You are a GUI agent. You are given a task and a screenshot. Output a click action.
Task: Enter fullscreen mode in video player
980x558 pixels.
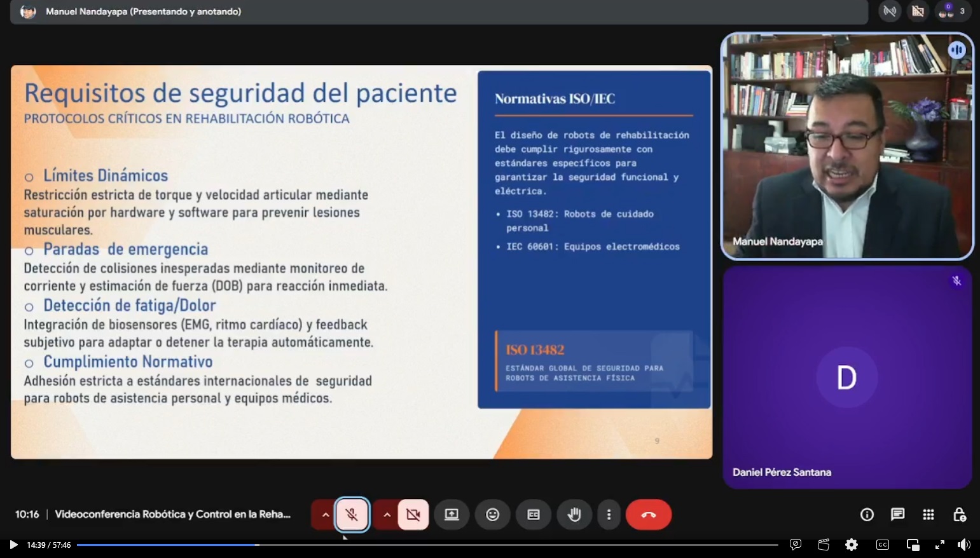click(x=939, y=545)
